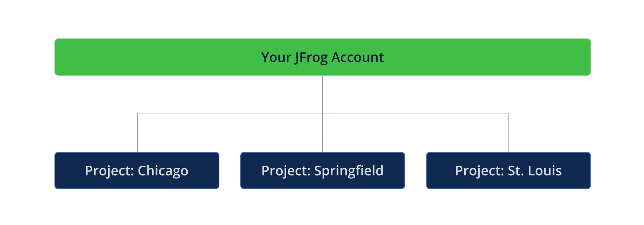The width and height of the screenshot is (644, 225).
Task: Click connector line going down to Chicago
Action: coord(137,132)
